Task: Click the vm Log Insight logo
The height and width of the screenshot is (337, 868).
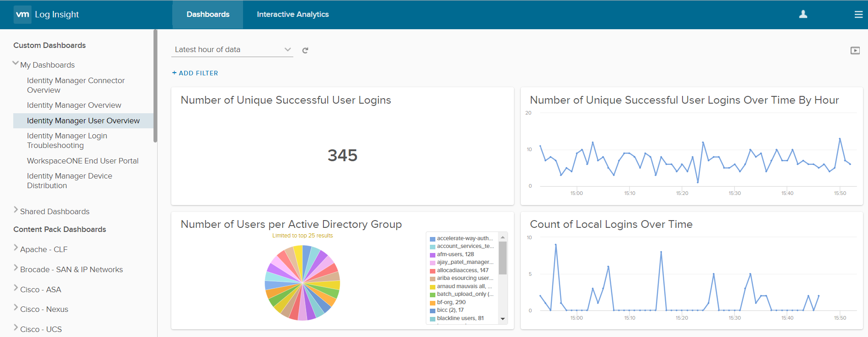Action: (x=46, y=14)
